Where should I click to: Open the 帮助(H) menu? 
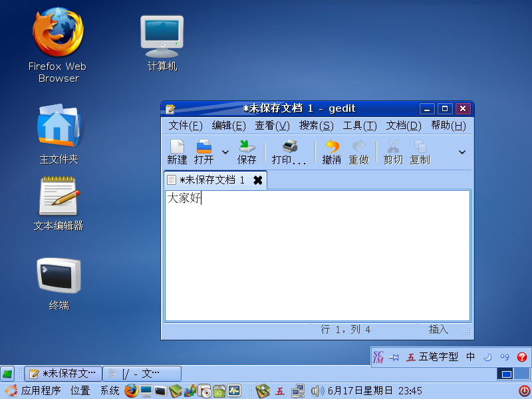448,126
